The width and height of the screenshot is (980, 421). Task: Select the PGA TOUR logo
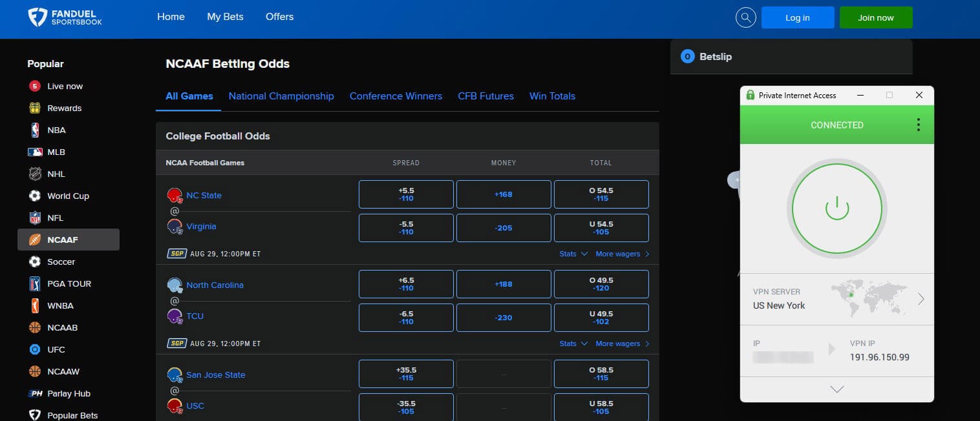pyautogui.click(x=35, y=283)
